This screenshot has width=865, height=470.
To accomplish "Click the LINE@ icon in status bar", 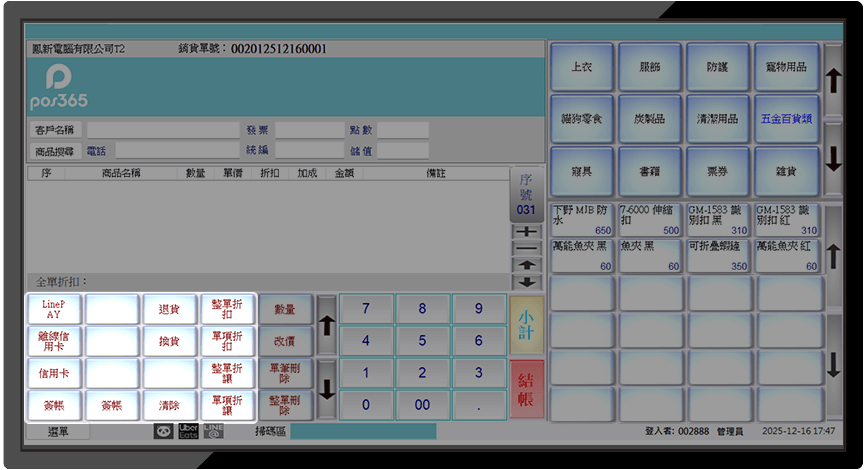I will pyautogui.click(x=213, y=431).
